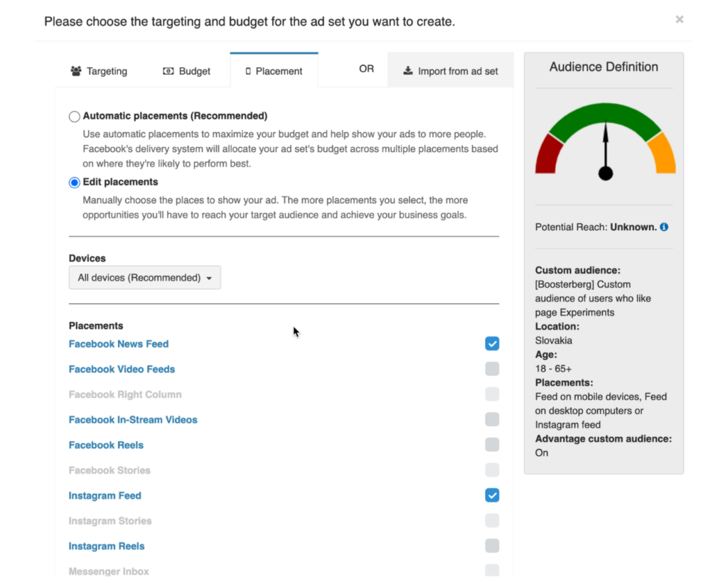Uncheck the Instagram Feed checkbox
The width and height of the screenshot is (728, 584).
click(x=492, y=495)
